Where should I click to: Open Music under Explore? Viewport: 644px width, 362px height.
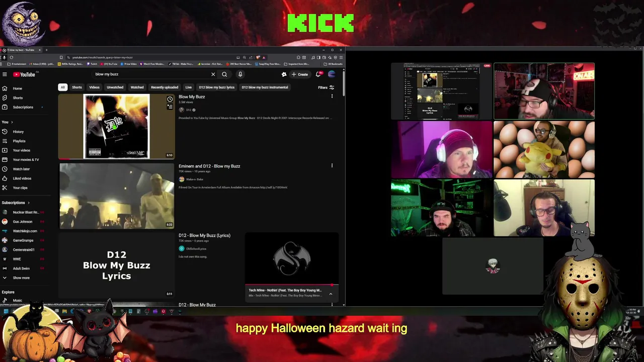pos(17,301)
